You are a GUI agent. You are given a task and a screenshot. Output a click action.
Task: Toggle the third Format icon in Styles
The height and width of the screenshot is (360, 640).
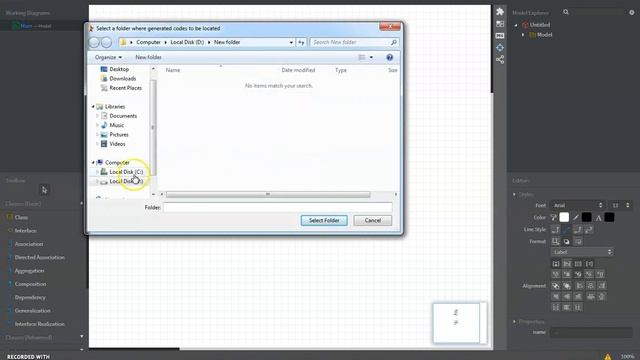click(x=578, y=242)
